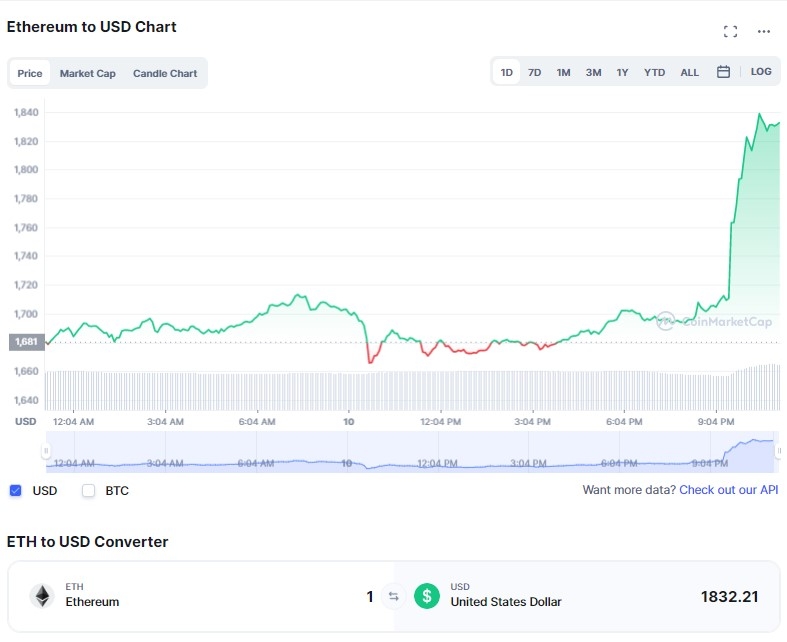Click the ETH amount input showing 1
This screenshot has width=787, height=642.
click(x=370, y=596)
